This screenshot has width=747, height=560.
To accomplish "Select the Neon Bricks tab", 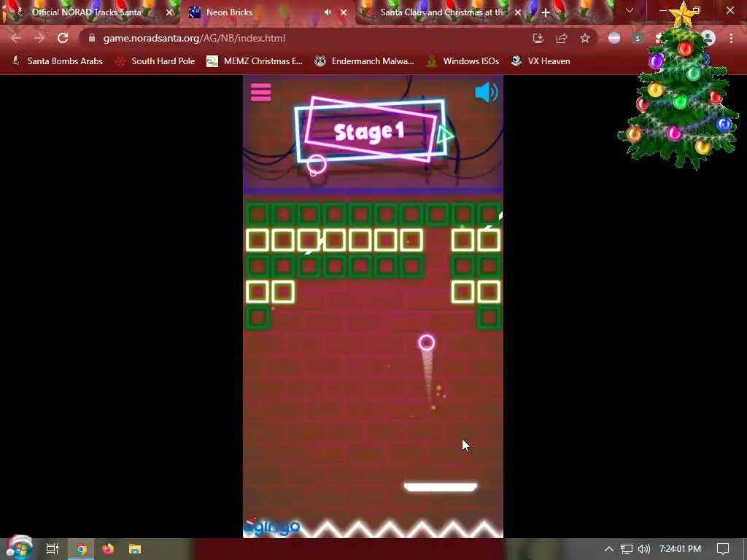I will pyautogui.click(x=229, y=12).
